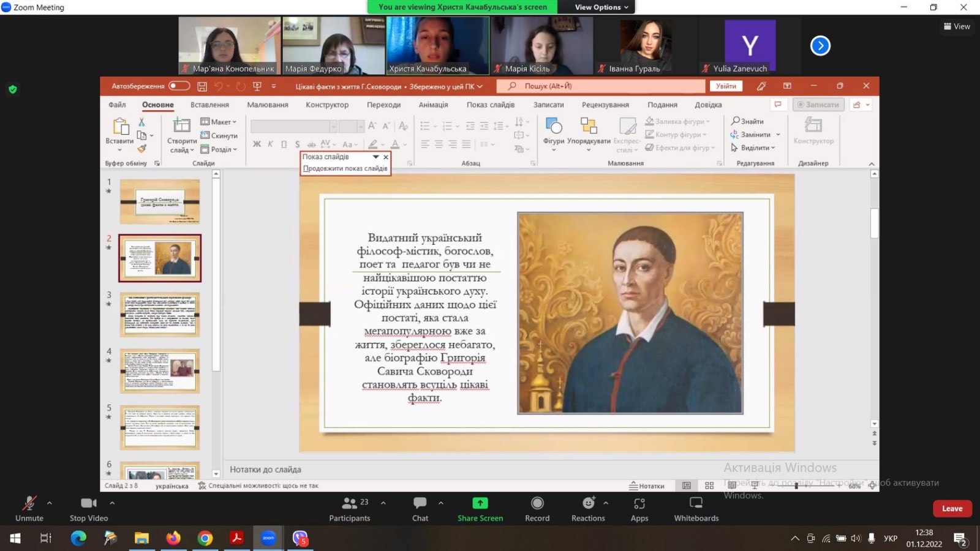
Task: Start slideshow from beginning in the quick access toolbar
Action: coord(257,86)
